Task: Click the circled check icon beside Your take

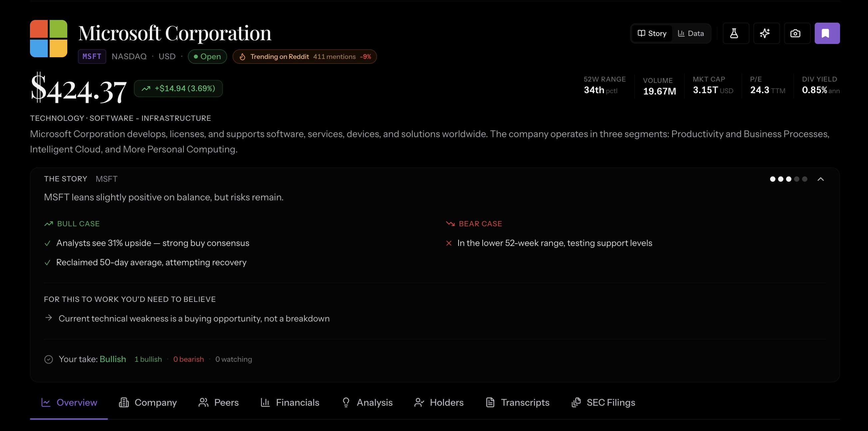Action: (49, 360)
